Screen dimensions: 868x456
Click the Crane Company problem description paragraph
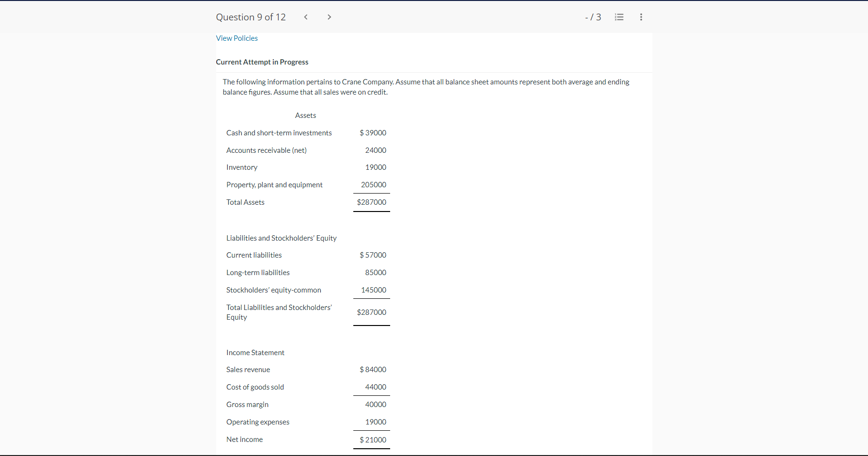pos(426,87)
